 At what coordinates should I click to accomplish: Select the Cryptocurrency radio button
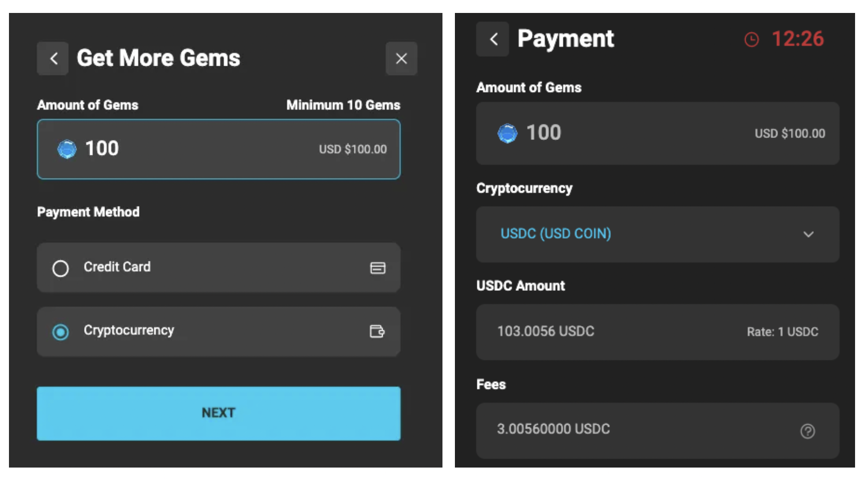tap(61, 332)
